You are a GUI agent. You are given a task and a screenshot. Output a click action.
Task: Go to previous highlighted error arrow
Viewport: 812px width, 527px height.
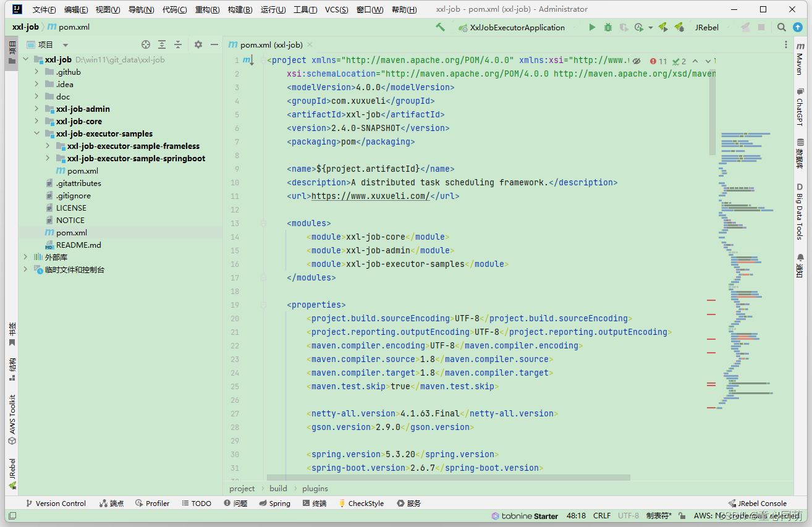coord(695,61)
